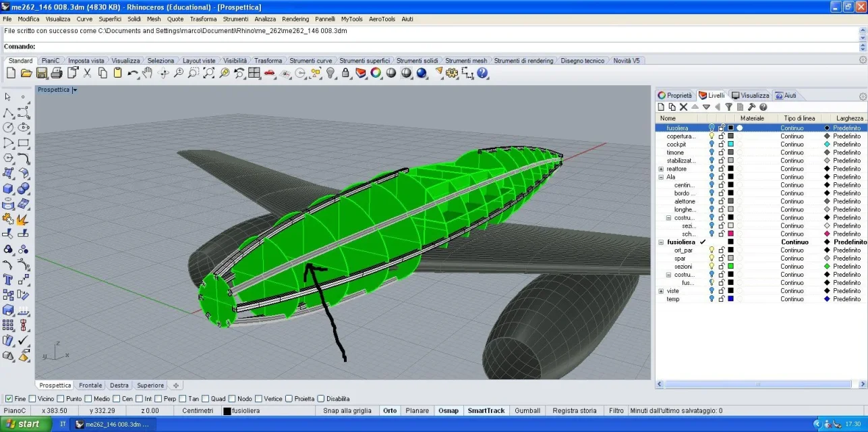
Task: Print using the printer icon
Action: [57, 73]
